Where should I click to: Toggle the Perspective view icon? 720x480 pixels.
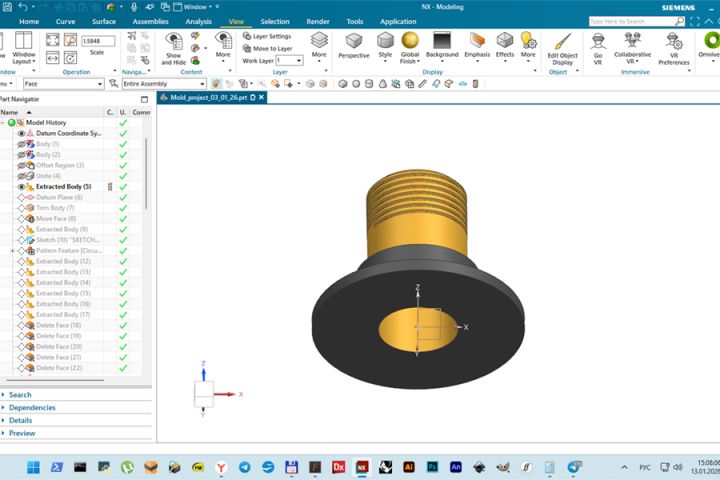(x=353, y=41)
